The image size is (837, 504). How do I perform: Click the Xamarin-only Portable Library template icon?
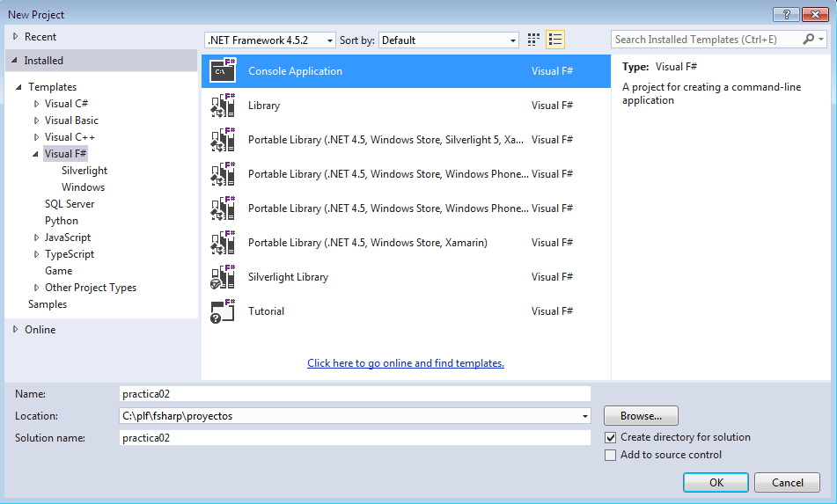pyautogui.click(x=223, y=243)
